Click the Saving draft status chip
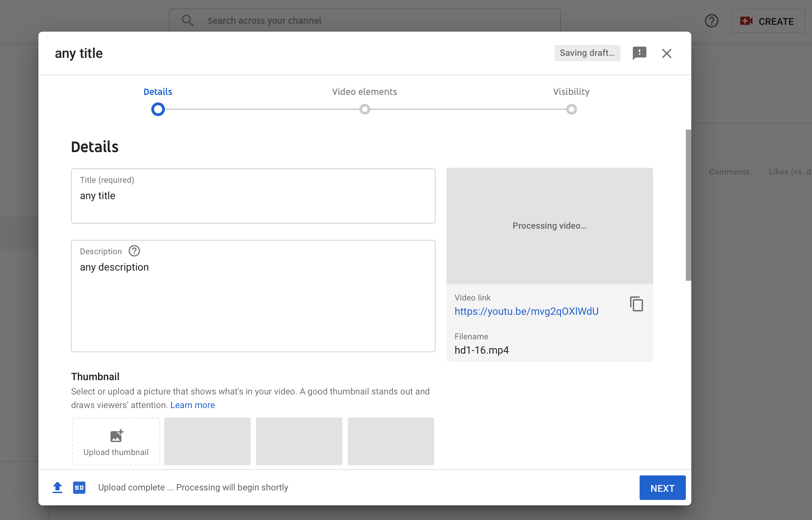 coord(587,53)
